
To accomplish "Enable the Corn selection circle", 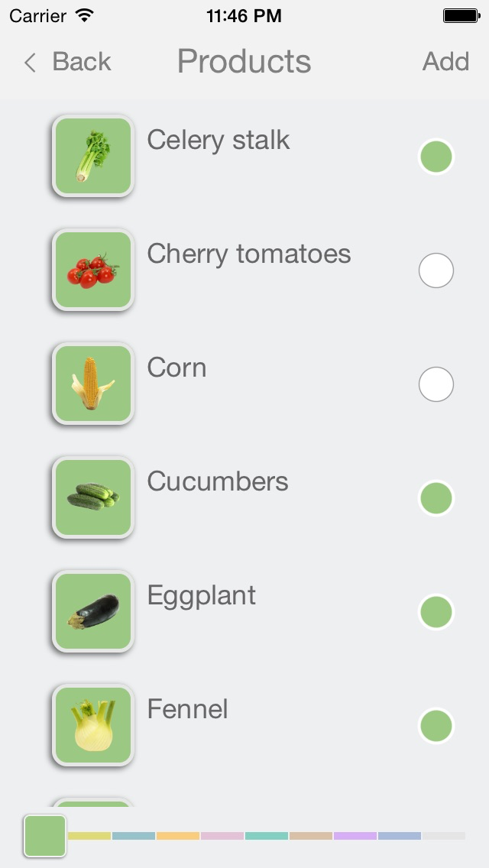I will (x=436, y=384).
